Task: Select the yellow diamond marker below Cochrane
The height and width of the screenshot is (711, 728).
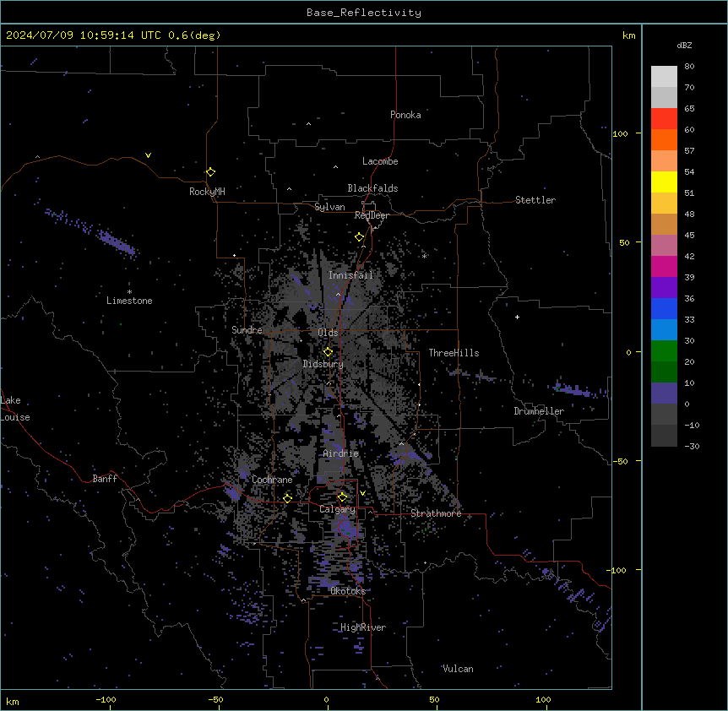Action: [287, 498]
